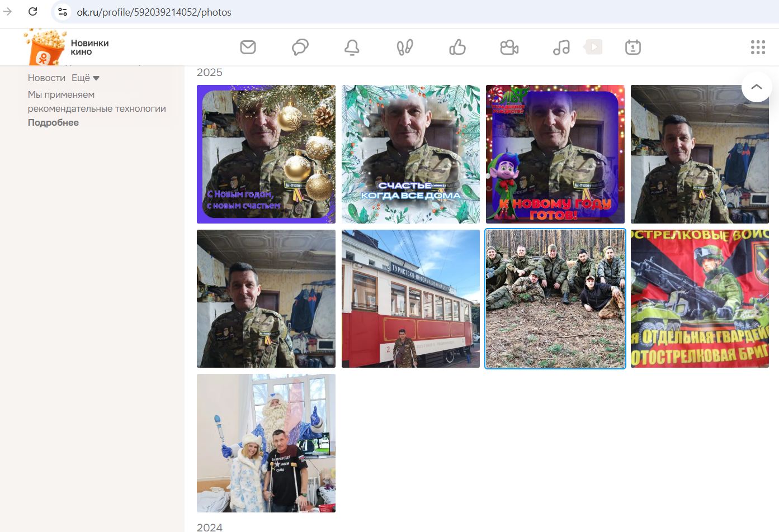Open the red tram photo
This screenshot has height=532, width=779.
(x=410, y=299)
